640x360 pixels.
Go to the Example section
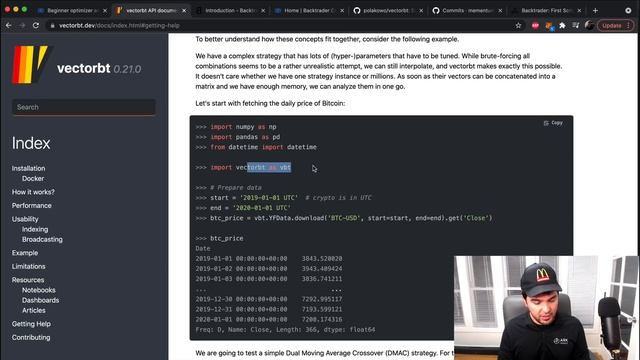coord(25,253)
